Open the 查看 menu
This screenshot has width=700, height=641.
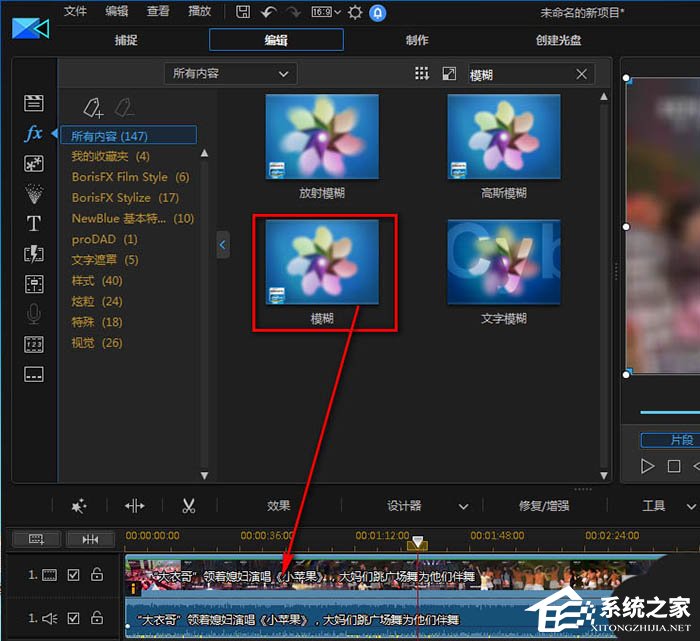click(158, 11)
